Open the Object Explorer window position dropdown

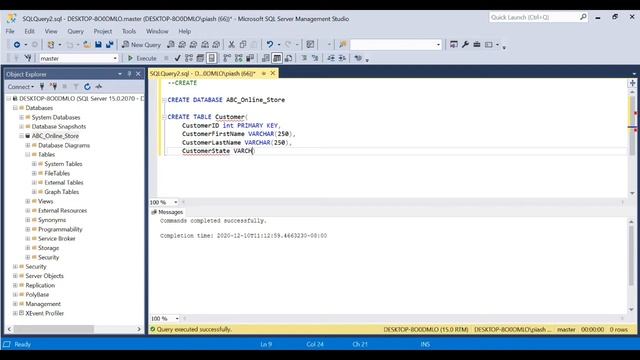click(120, 74)
